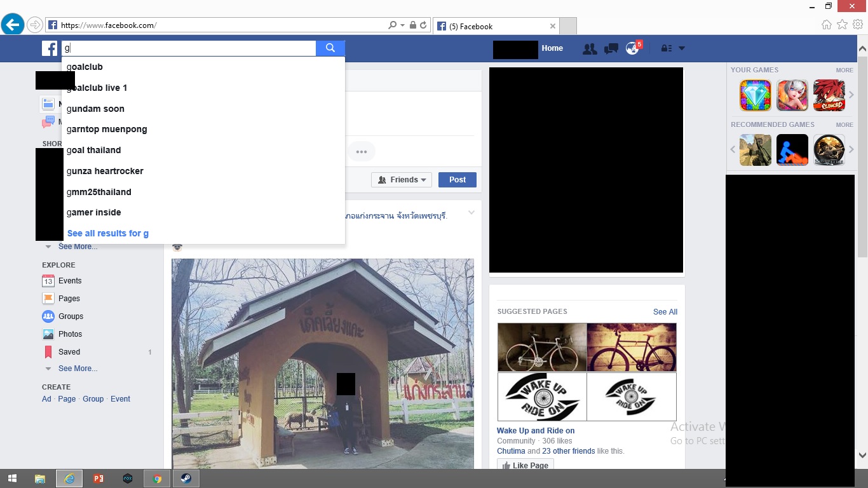
Task: Select the "garntop muenpong" suggestion
Action: click(203, 129)
